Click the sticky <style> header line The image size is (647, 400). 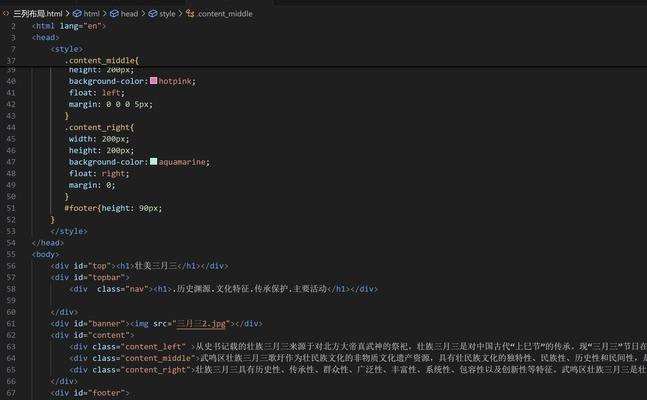coord(66,49)
